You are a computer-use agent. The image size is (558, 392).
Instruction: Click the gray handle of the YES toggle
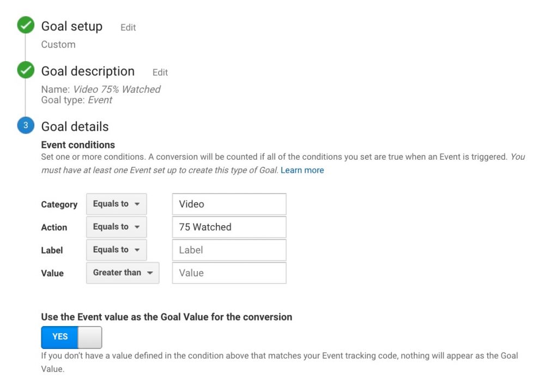[90, 337]
